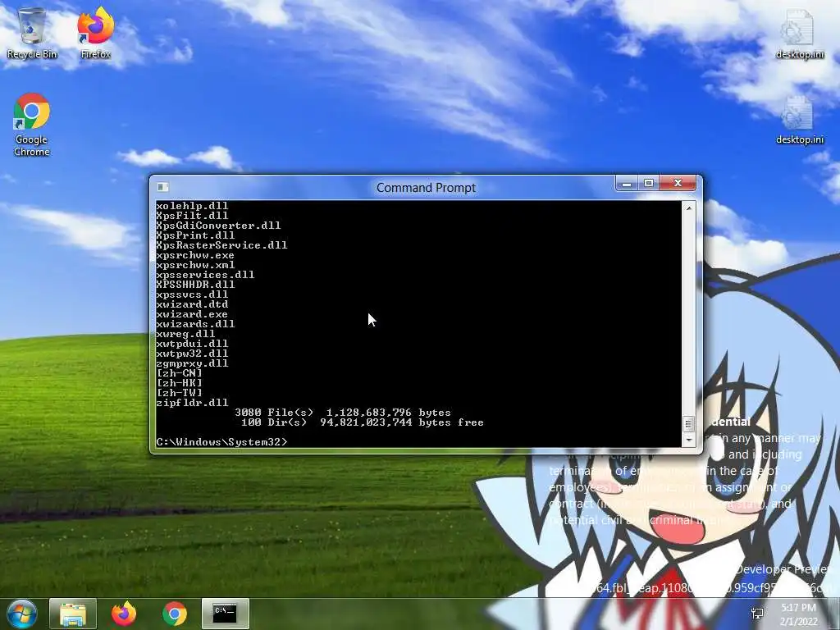This screenshot has height=630, width=840.
Task: Open the Google Chrome desktop shortcut
Action: [32, 125]
